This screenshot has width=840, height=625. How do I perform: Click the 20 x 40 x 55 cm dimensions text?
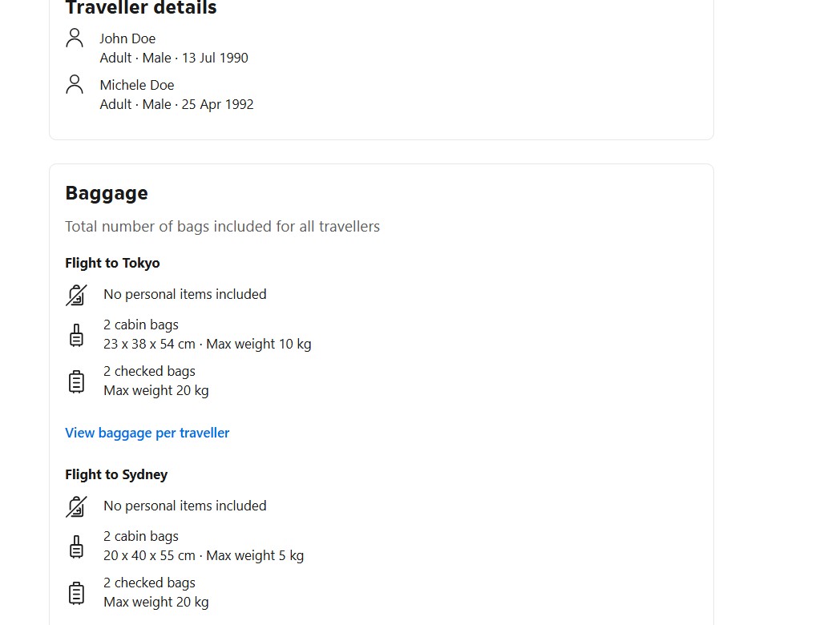point(150,556)
